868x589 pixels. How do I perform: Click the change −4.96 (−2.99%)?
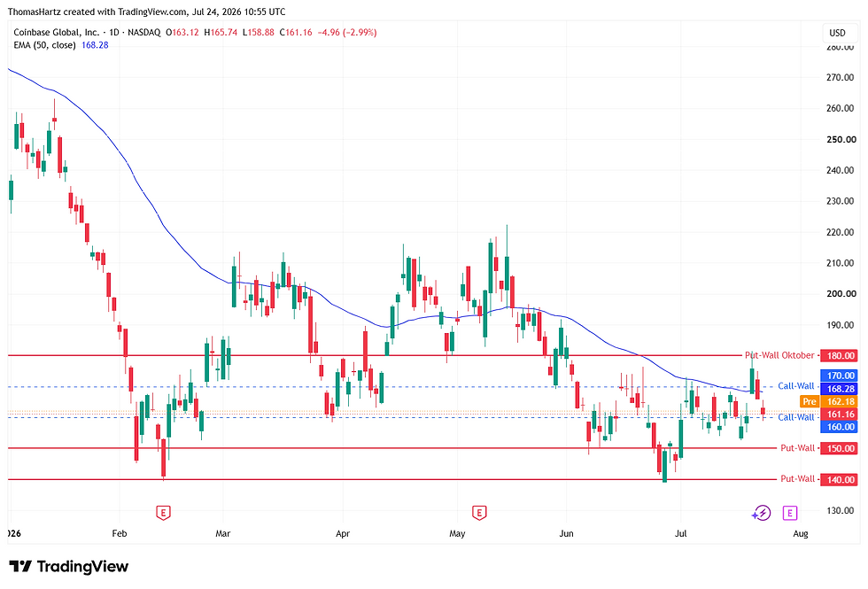347,33
